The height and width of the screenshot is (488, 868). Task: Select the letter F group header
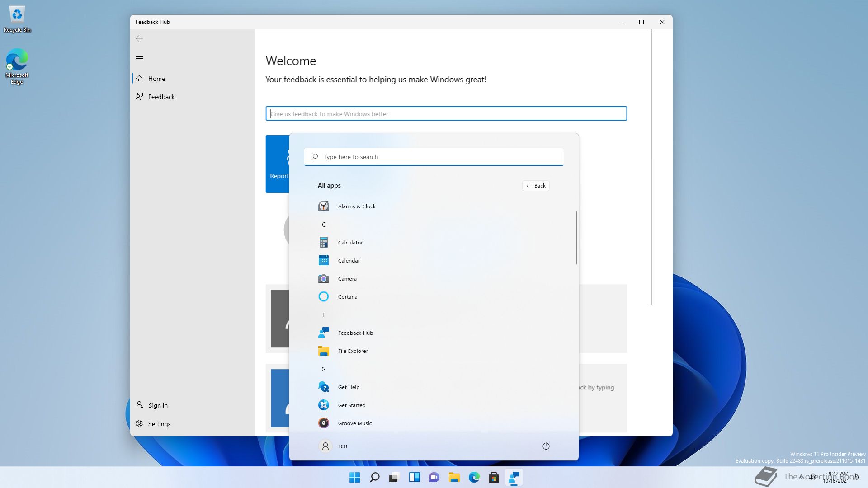click(x=324, y=315)
